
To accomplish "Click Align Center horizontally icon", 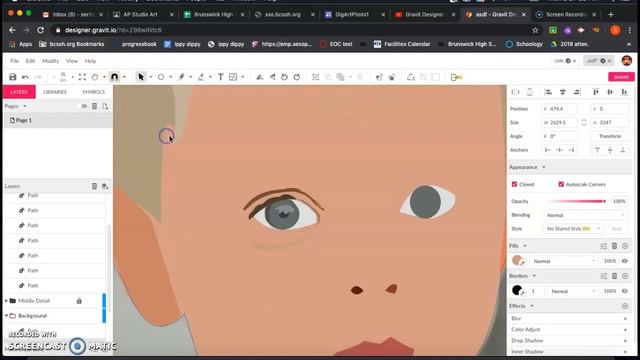I will [x=562, y=92].
